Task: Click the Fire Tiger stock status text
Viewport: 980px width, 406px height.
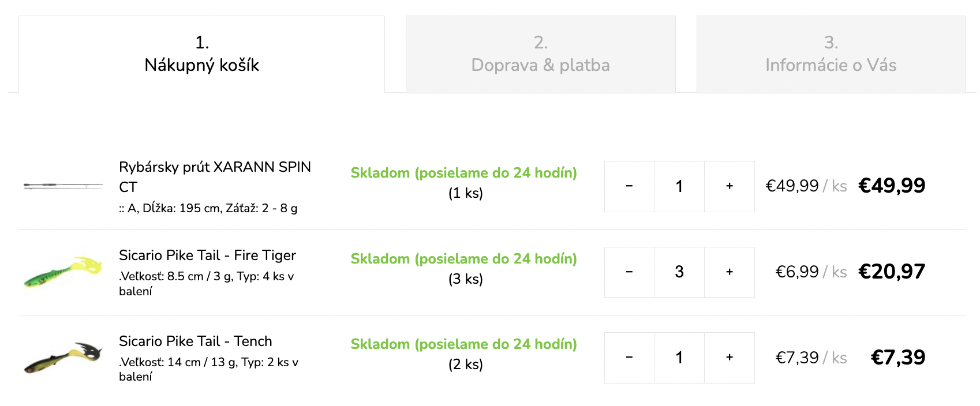Action: click(463, 259)
